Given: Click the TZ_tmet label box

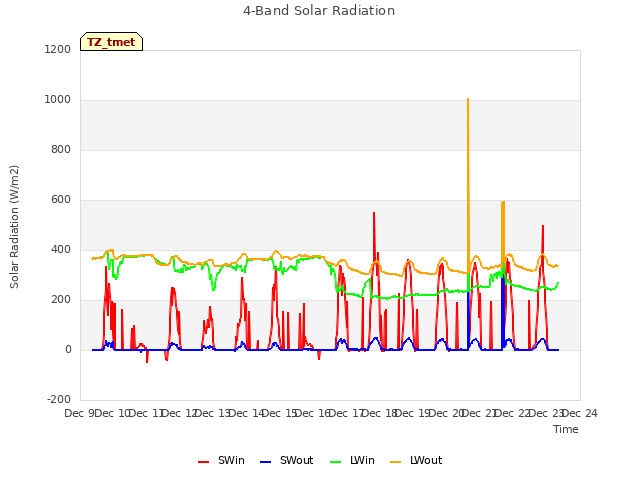Looking at the screenshot, I should click(111, 42).
